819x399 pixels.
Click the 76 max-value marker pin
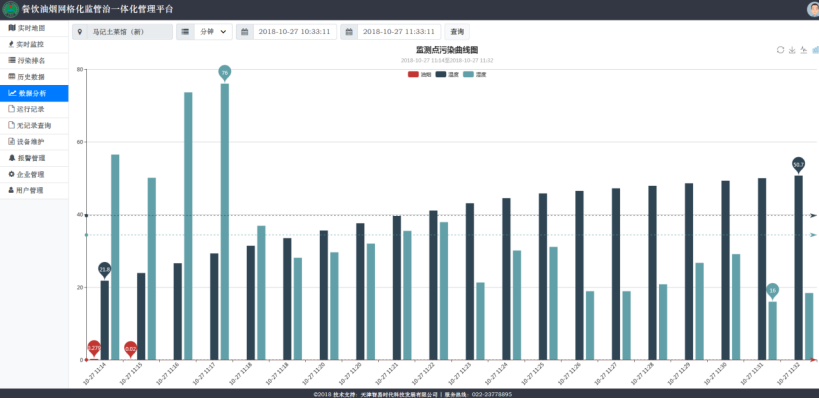[225, 73]
